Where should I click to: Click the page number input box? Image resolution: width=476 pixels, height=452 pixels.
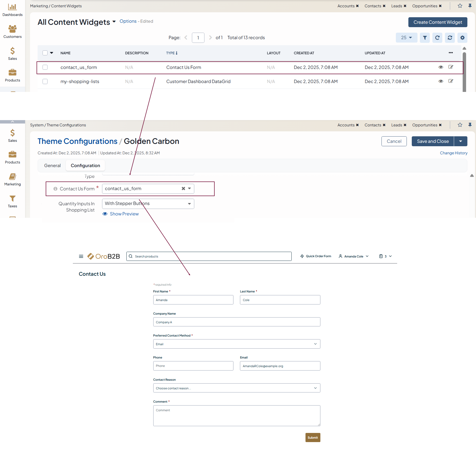point(198,38)
